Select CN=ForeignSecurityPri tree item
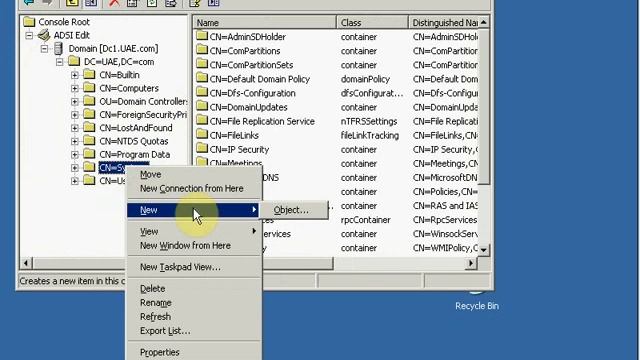The image size is (640, 360). coord(143,115)
